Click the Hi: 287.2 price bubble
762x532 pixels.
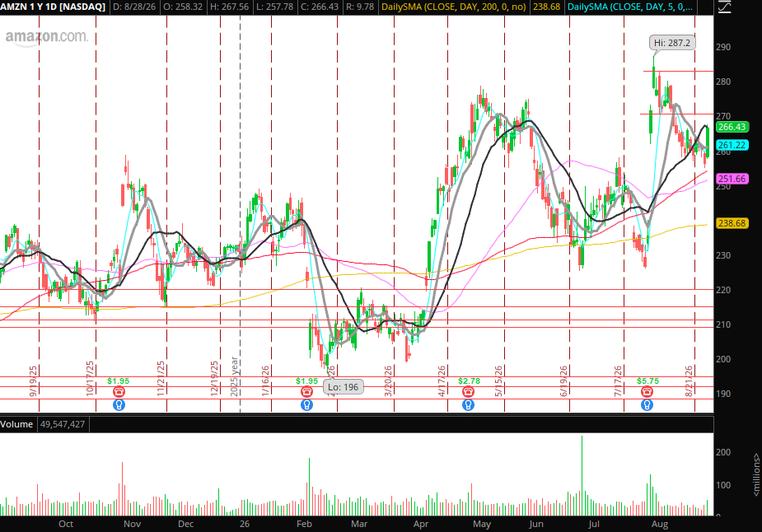672,43
